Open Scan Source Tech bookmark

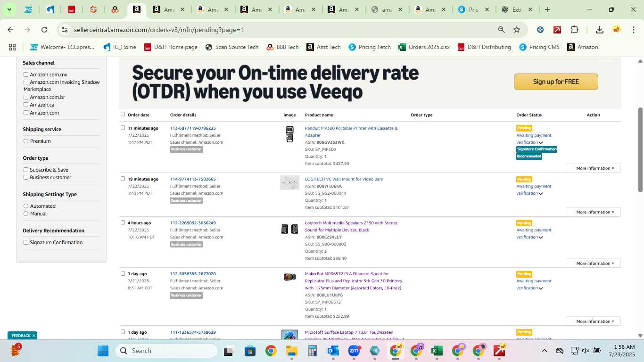[232, 47]
